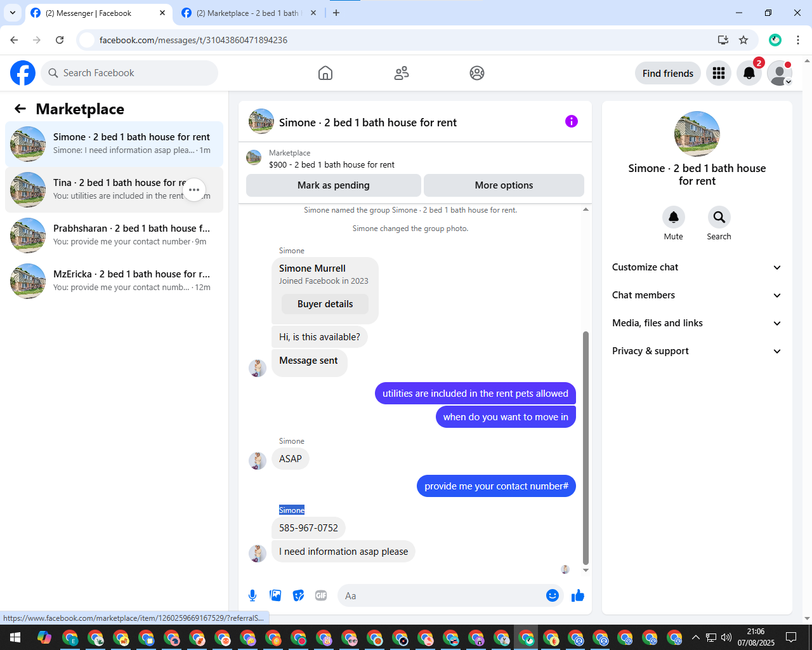The width and height of the screenshot is (812, 650).
Task: Open the Chrome three-dot menu
Action: click(x=798, y=40)
